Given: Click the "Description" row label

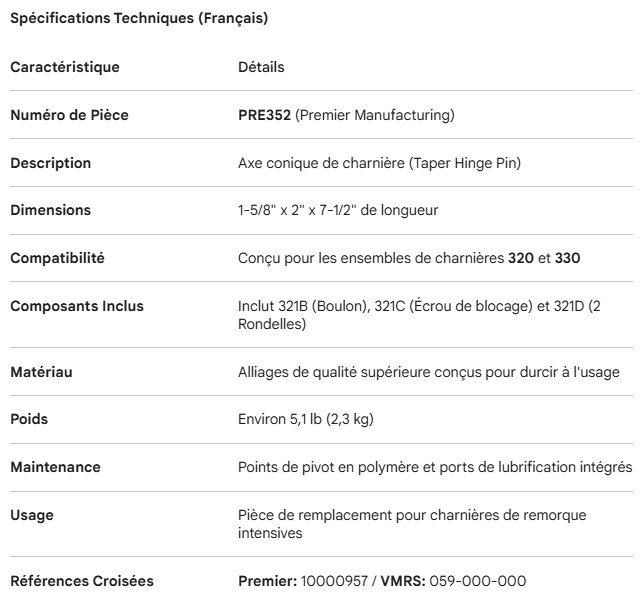Looking at the screenshot, I should point(50,163).
